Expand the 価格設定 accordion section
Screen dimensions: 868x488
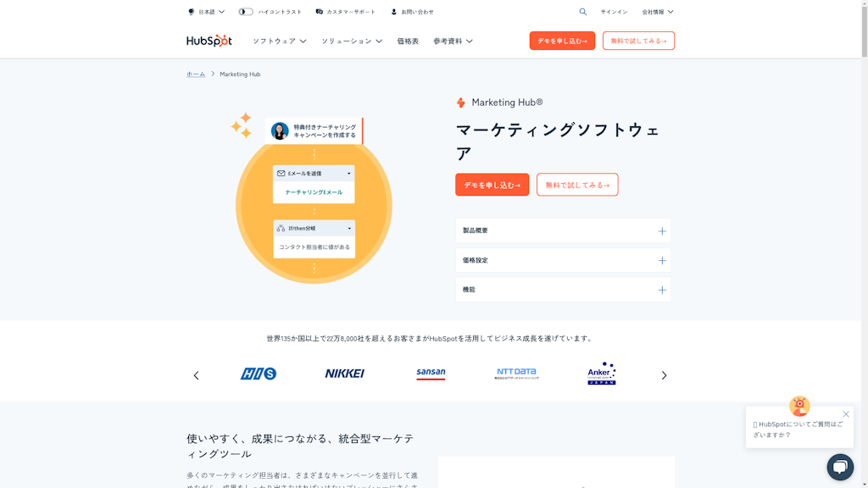click(x=563, y=260)
